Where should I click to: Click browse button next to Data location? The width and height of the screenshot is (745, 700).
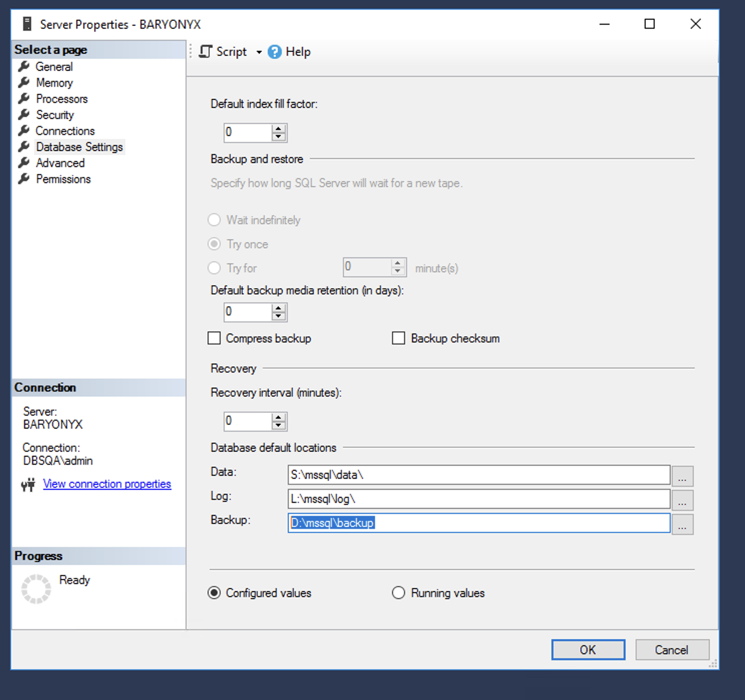682,476
